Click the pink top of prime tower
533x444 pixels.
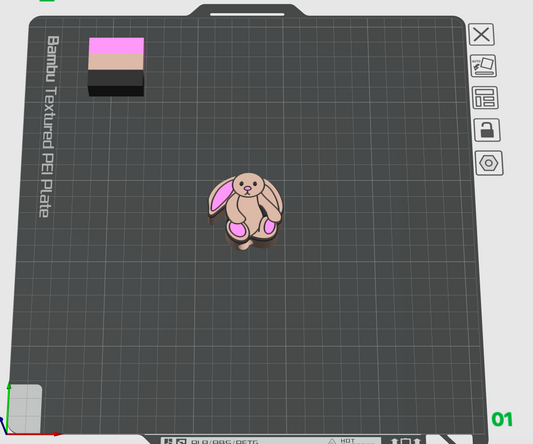[x=116, y=46]
